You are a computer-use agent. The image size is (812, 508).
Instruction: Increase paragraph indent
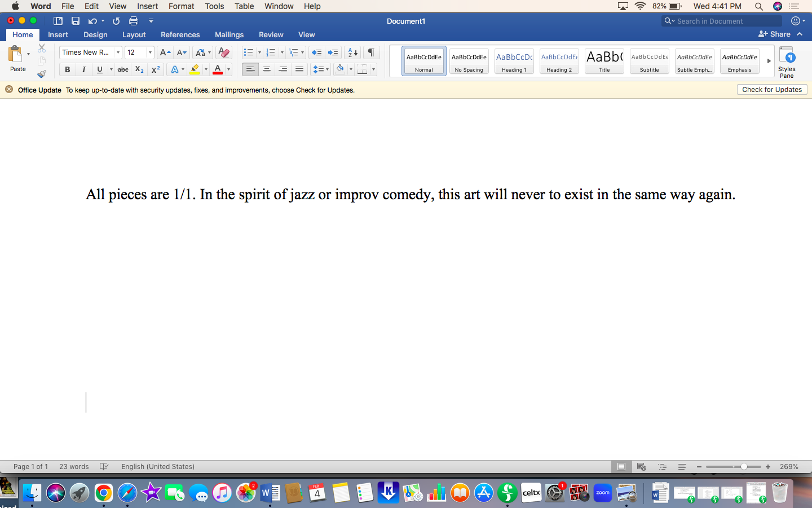tap(333, 52)
